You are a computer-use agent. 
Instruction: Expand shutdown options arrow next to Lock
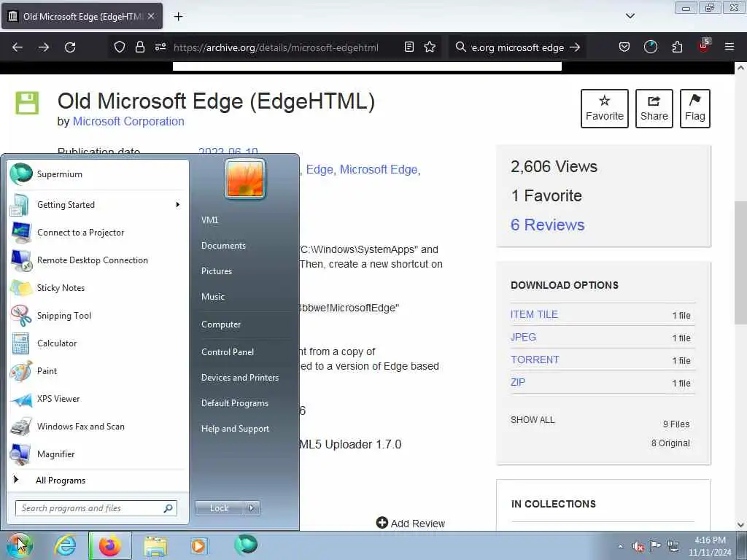tap(252, 508)
